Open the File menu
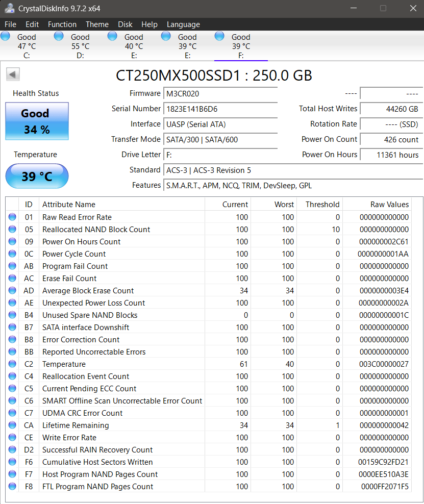This screenshot has height=504, width=424. pyautogui.click(x=10, y=24)
